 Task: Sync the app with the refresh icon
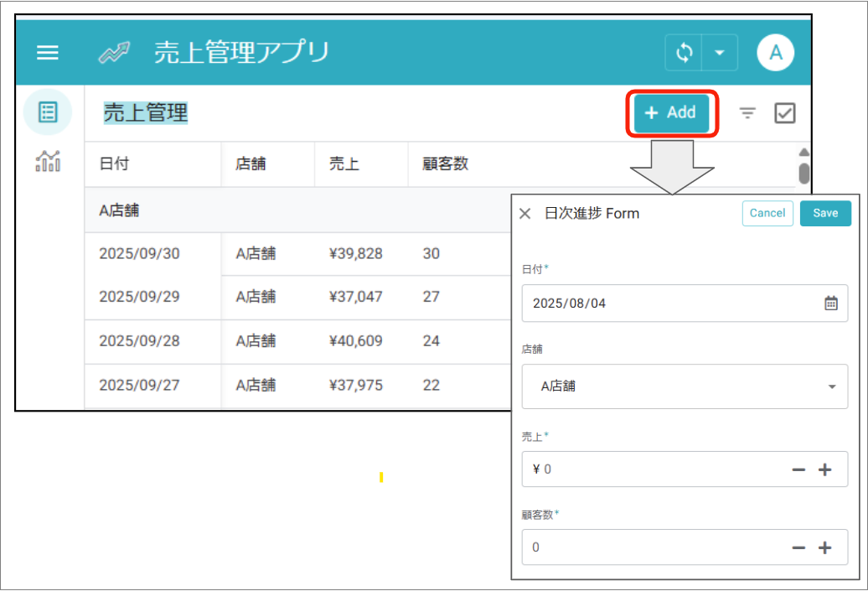click(x=685, y=53)
